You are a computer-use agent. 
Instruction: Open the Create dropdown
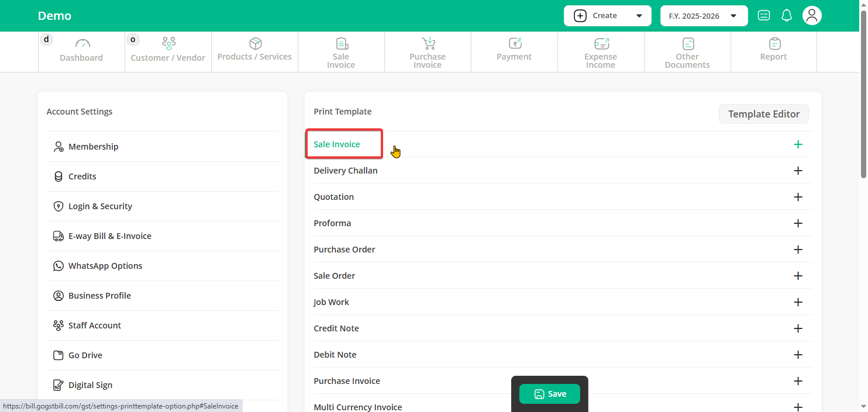pyautogui.click(x=607, y=16)
